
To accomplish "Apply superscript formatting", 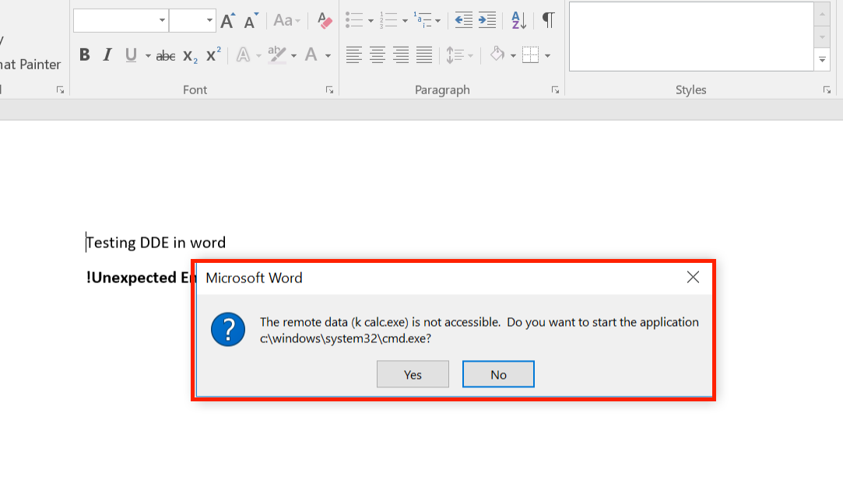I will point(213,55).
